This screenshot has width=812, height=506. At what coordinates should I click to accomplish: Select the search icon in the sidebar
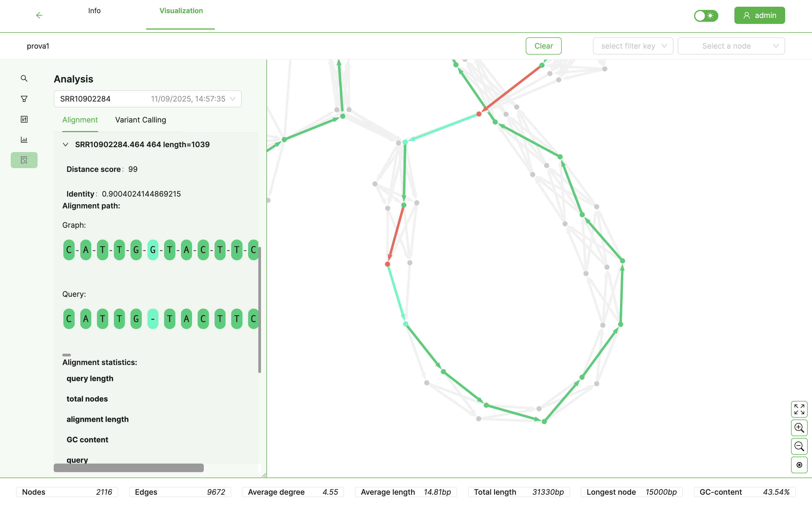[x=24, y=78]
